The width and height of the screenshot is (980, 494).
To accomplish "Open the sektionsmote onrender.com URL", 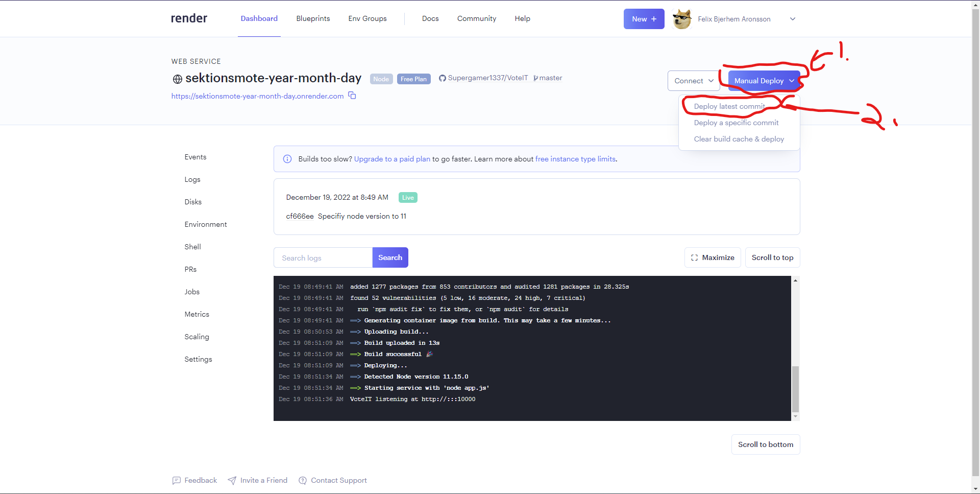I will coord(257,96).
